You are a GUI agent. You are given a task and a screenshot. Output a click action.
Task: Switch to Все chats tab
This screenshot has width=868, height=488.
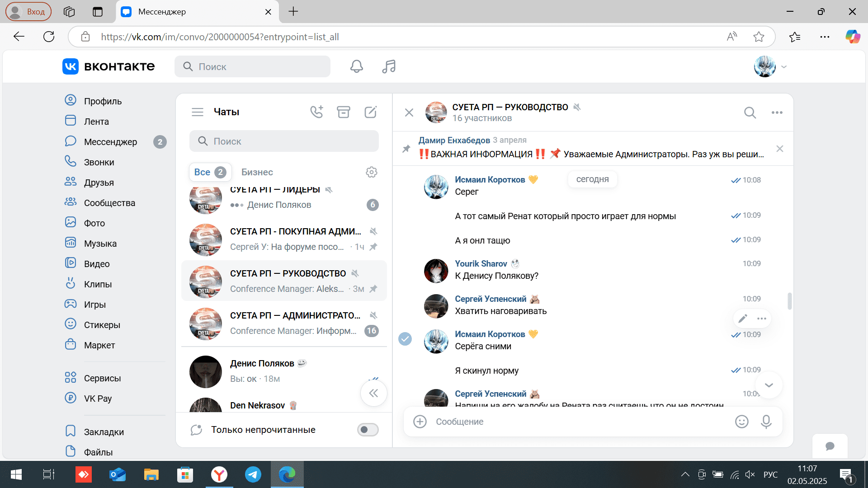[210, 172]
